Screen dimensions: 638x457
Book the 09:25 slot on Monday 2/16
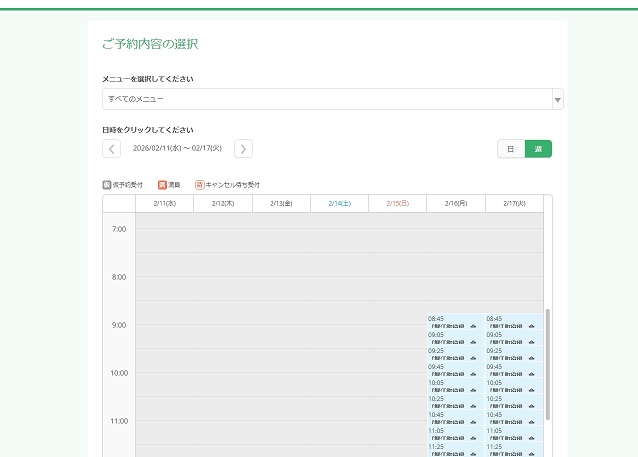(454, 355)
